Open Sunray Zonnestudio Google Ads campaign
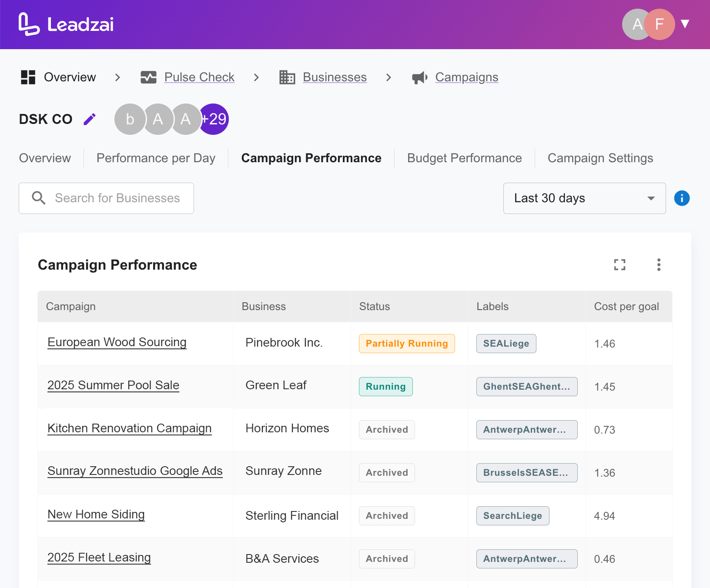The width and height of the screenshot is (710, 588). (x=135, y=471)
